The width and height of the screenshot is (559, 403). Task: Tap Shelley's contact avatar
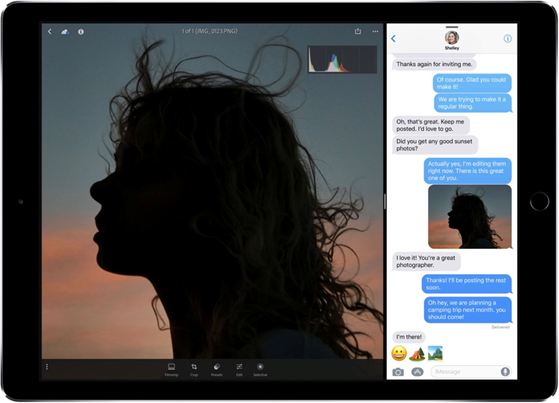point(452,38)
